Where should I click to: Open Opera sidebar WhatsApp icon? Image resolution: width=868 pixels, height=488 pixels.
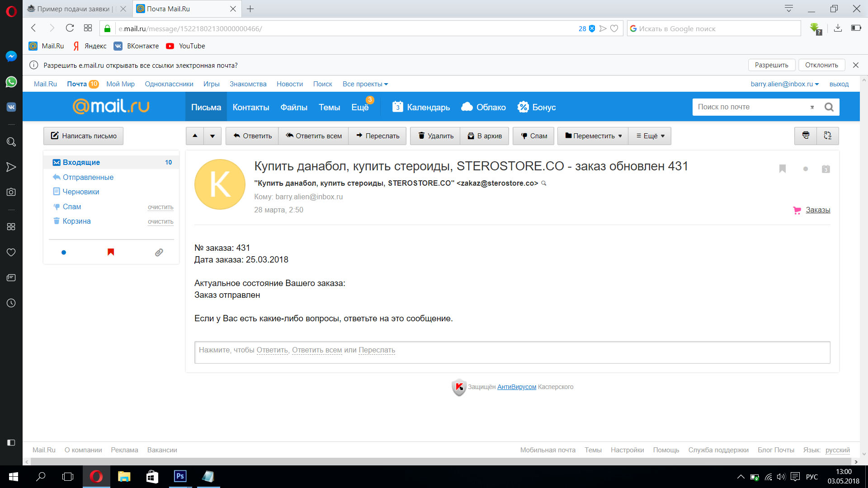click(x=11, y=82)
